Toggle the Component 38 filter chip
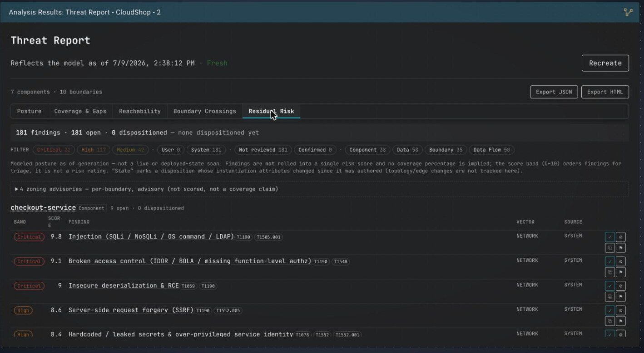Image resolution: width=644 pixels, height=353 pixels. 367,150
